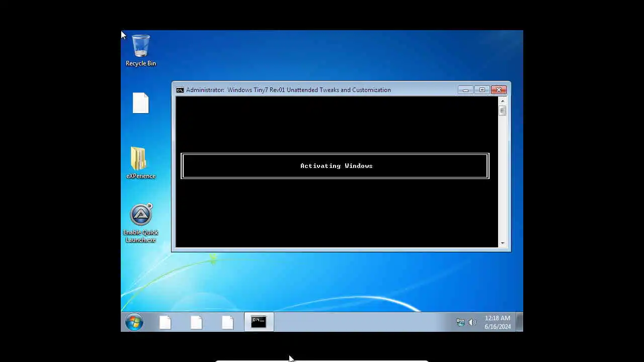Open the network tray icon
The image size is (644, 362).
tap(460, 322)
